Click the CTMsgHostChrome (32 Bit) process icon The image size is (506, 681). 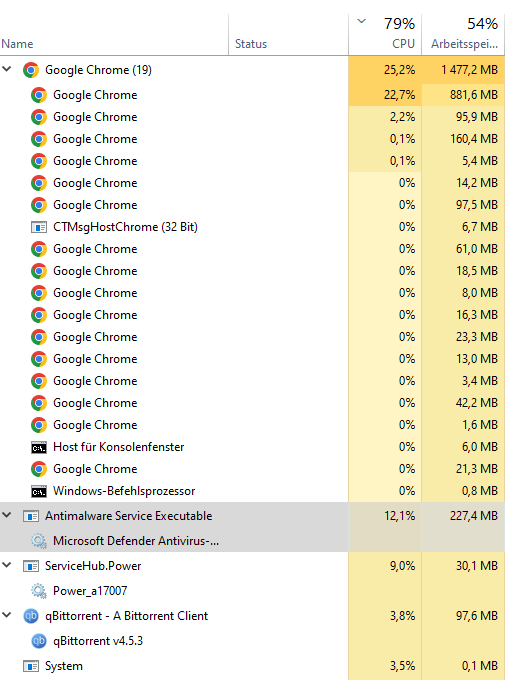tap(39, 227)
